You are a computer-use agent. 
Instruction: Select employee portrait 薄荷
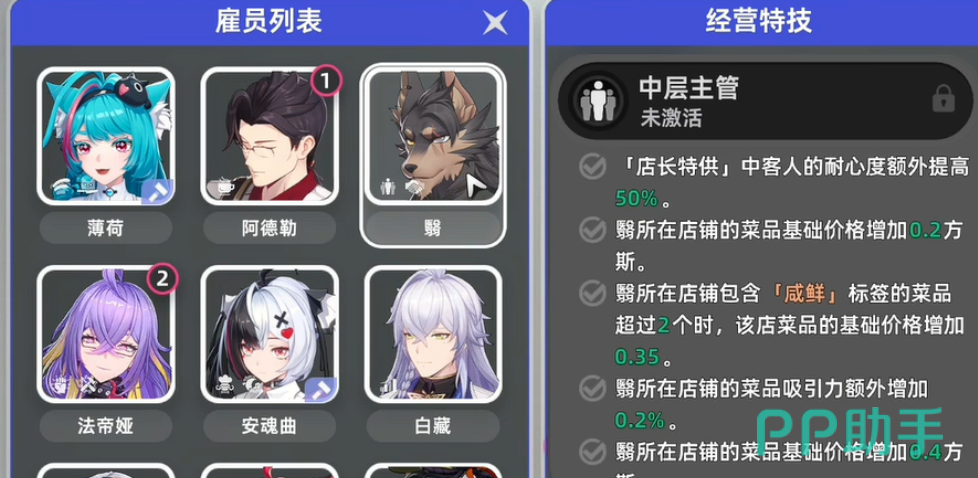click(x=106, y=135)
